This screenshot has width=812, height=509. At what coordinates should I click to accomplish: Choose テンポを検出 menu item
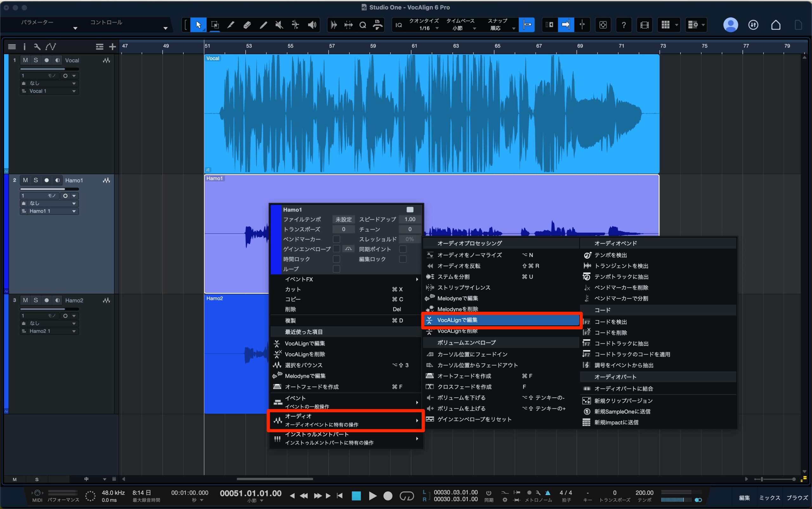658,255
